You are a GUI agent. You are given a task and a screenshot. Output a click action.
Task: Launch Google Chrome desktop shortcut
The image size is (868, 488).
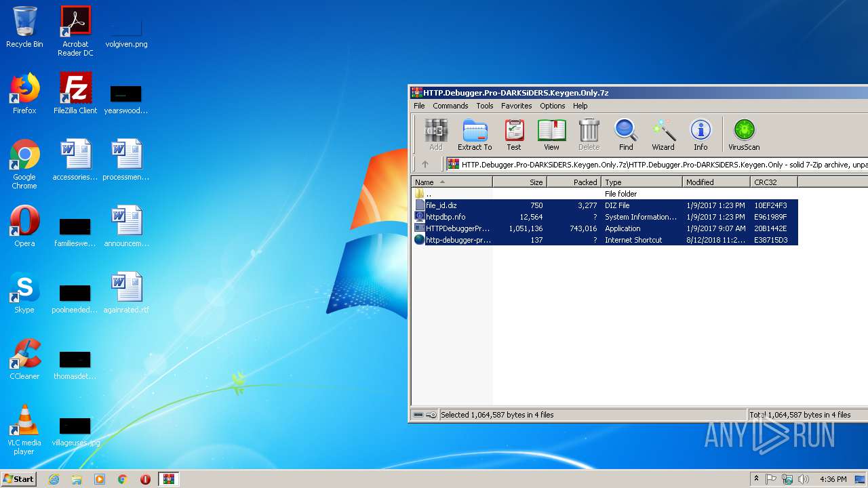point(24,164)
